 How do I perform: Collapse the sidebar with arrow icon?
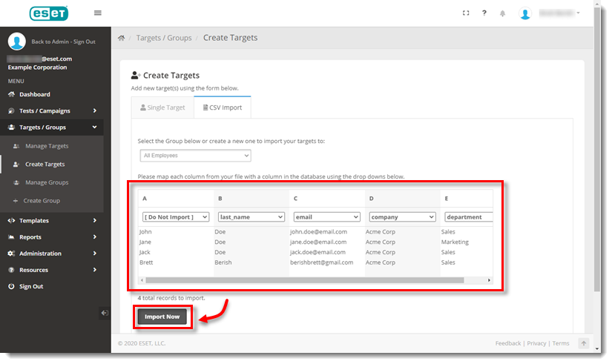tap(105, 314)
